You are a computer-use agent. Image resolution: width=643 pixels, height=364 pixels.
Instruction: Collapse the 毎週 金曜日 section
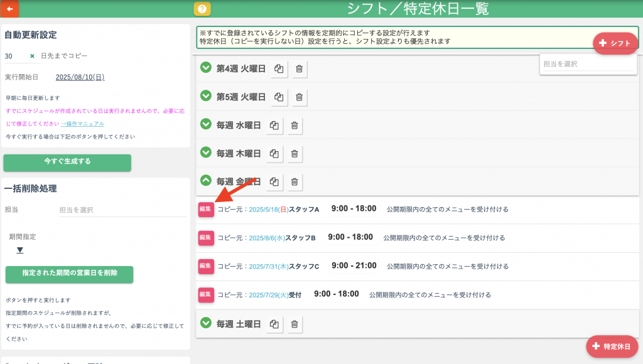coord(205,181)
